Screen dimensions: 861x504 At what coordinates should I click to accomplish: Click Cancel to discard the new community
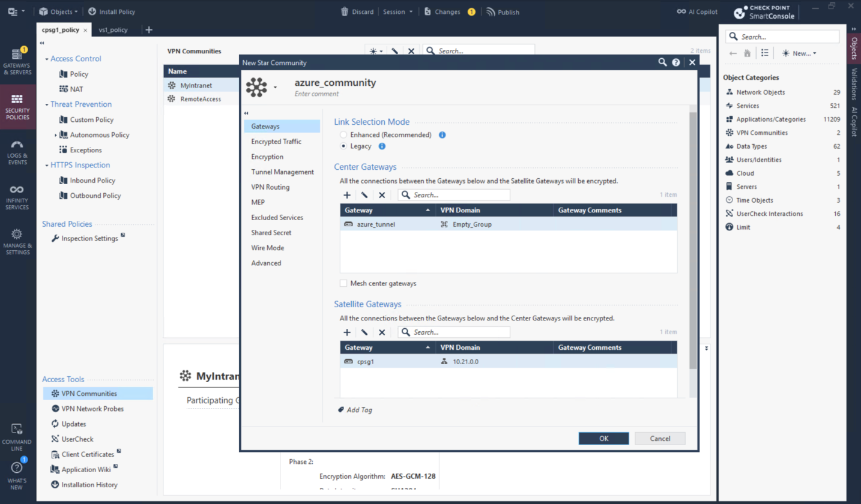pos(659,439)
